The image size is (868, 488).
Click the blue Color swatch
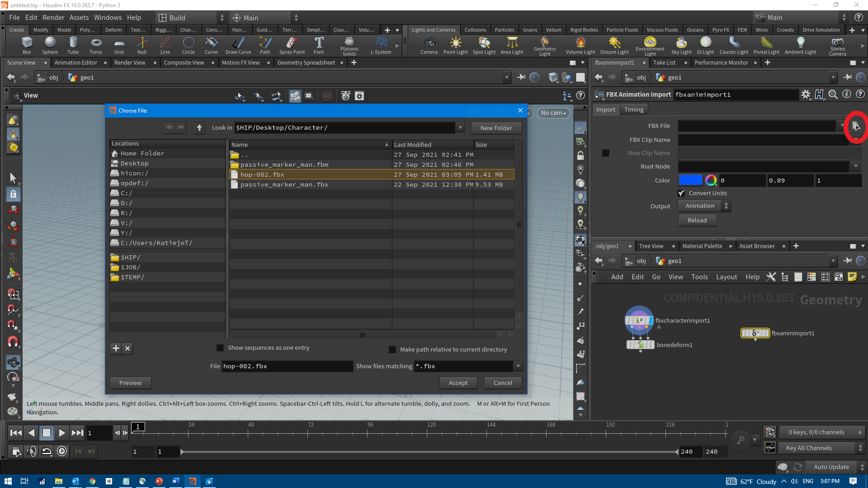[x=690, y=181]
